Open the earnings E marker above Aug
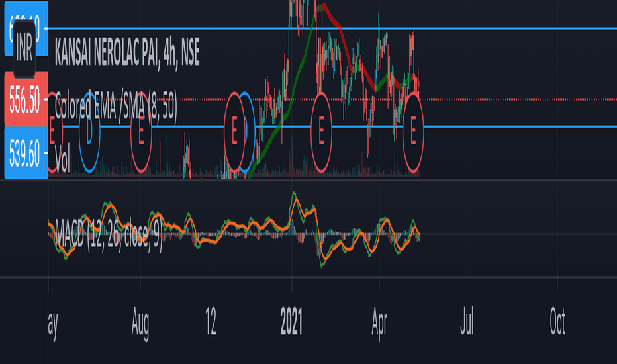617x364 pixels. coord(141,132)
